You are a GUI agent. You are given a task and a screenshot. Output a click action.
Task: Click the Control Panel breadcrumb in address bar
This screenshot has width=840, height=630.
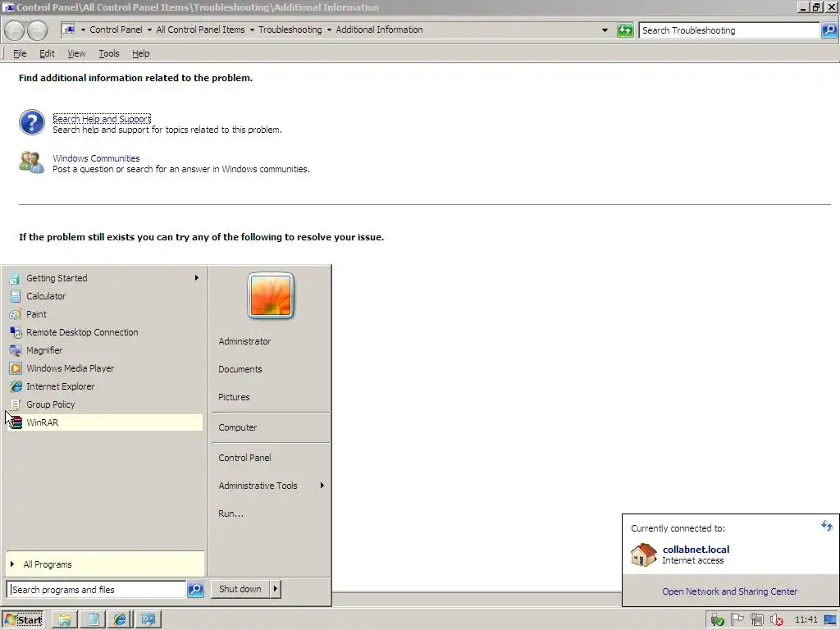(x=116, y=30)
